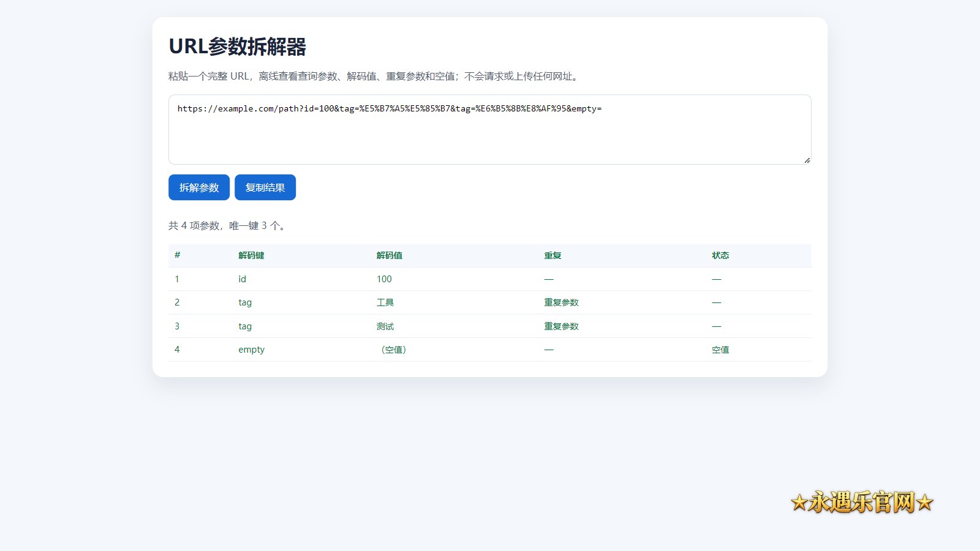980x551 pixels.
Task: Click the 重复 column header
Action: [x=552, y=255]
